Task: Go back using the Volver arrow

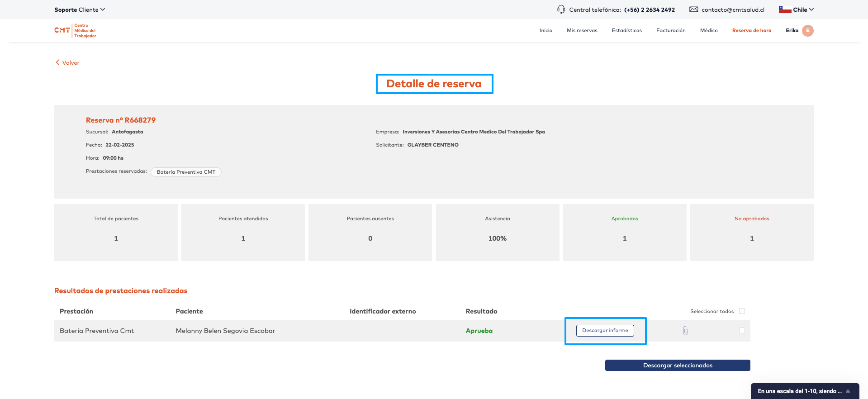Action: point(58,62)
